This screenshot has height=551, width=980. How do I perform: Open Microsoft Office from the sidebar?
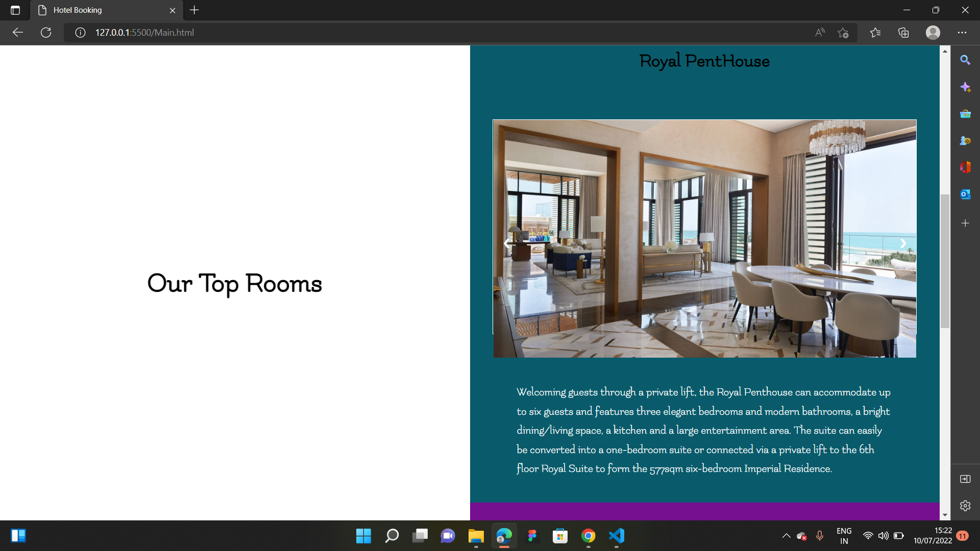pos(965,167)
